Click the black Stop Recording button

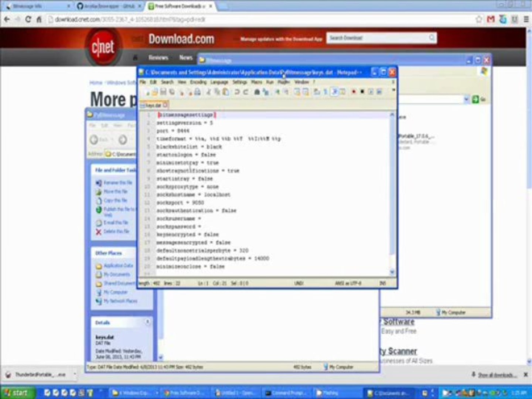coord(362,92)
